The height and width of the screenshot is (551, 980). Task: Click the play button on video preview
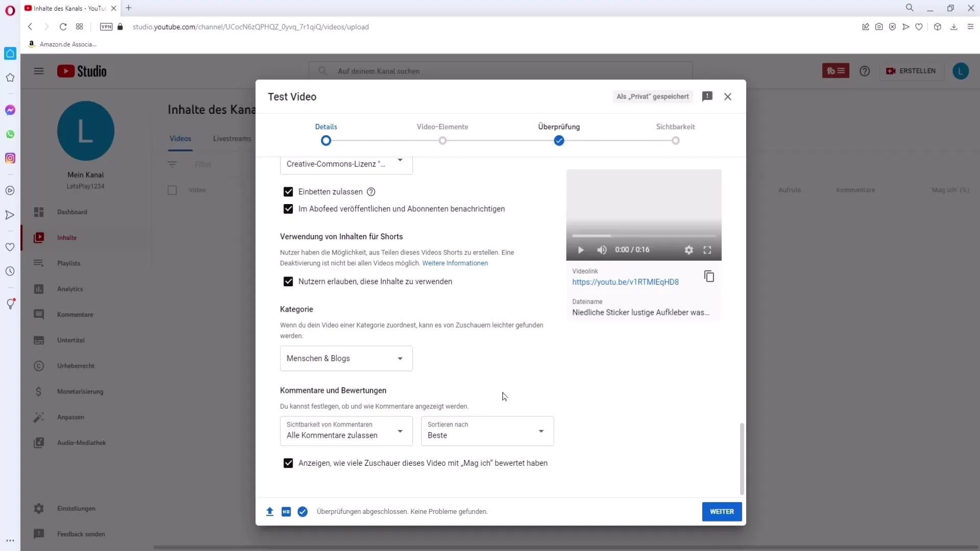tap(580, 250)
